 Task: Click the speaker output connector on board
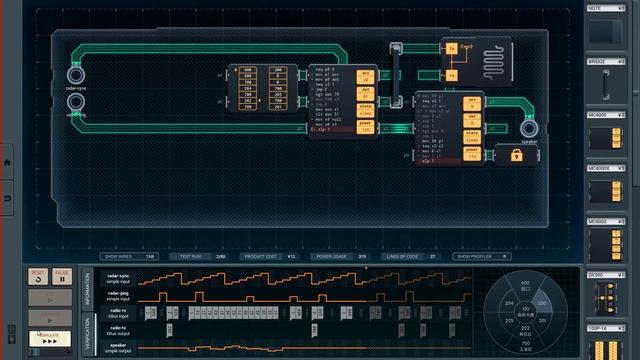529,129
